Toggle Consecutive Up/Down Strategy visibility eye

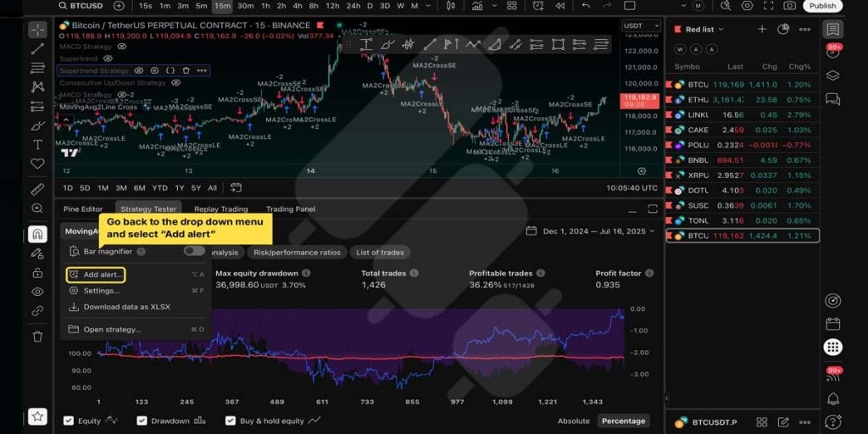click(x=175, y=82)
